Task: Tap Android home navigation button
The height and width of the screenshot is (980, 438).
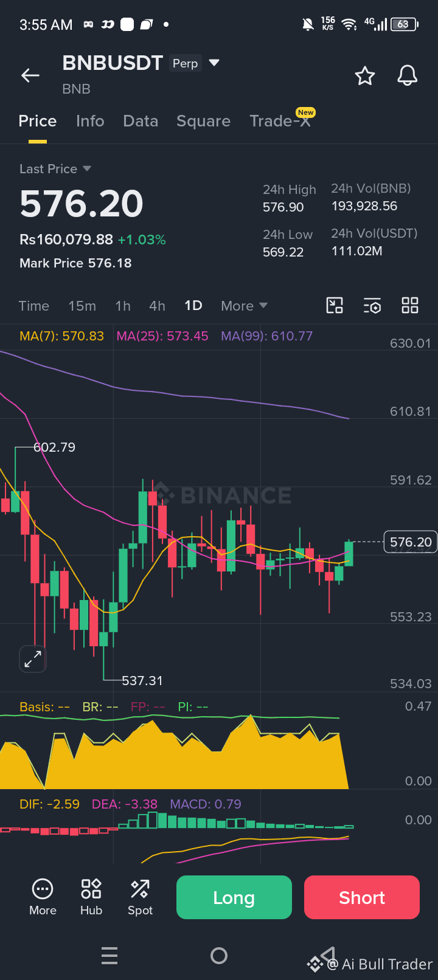Action: (x=219, y=956)
